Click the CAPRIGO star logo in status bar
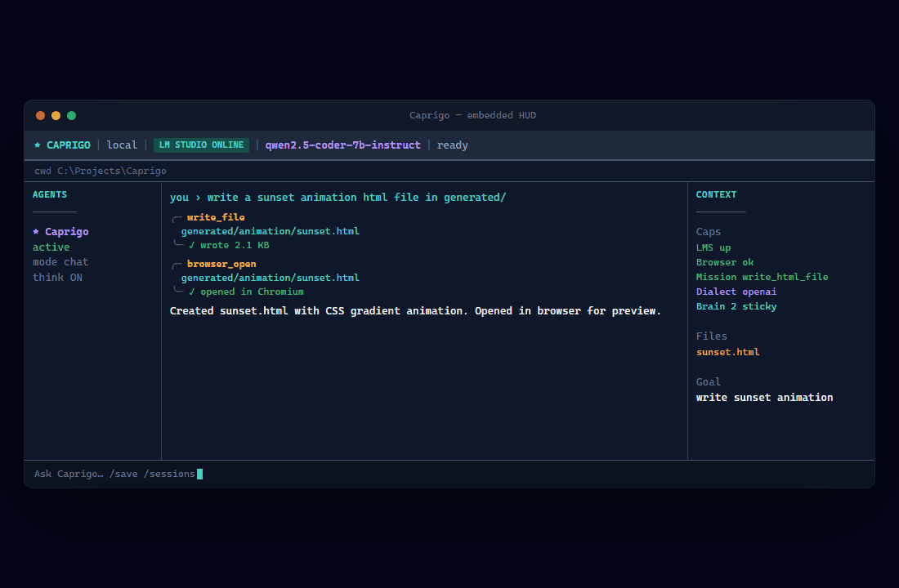 pos(62,145)
